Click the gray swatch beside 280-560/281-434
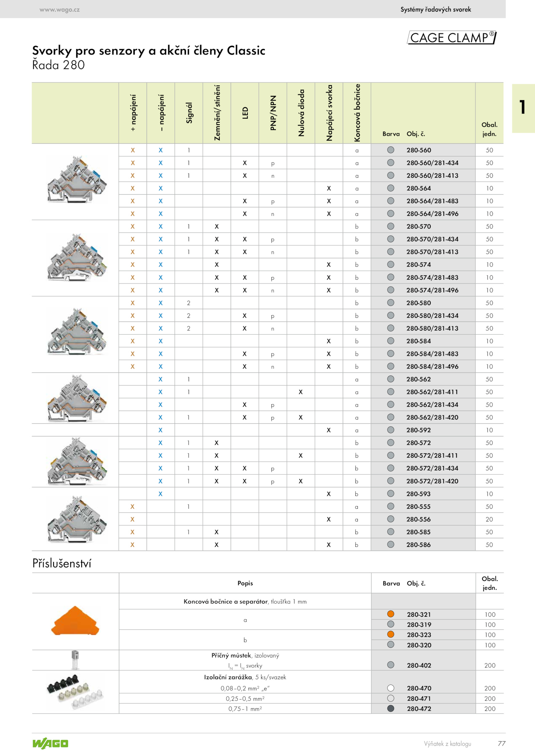 pyautogui.click(x=391, y=163)
